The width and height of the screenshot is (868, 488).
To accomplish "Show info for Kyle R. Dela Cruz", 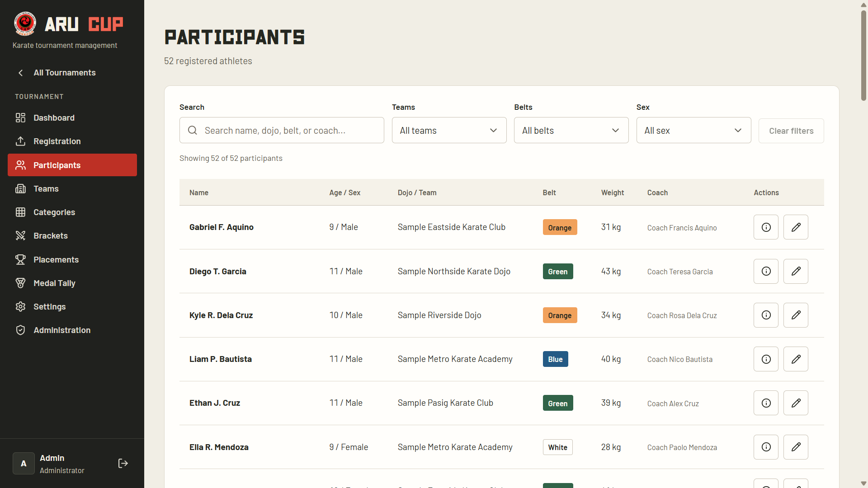I will pyautogui.click(x=766, y=315).
